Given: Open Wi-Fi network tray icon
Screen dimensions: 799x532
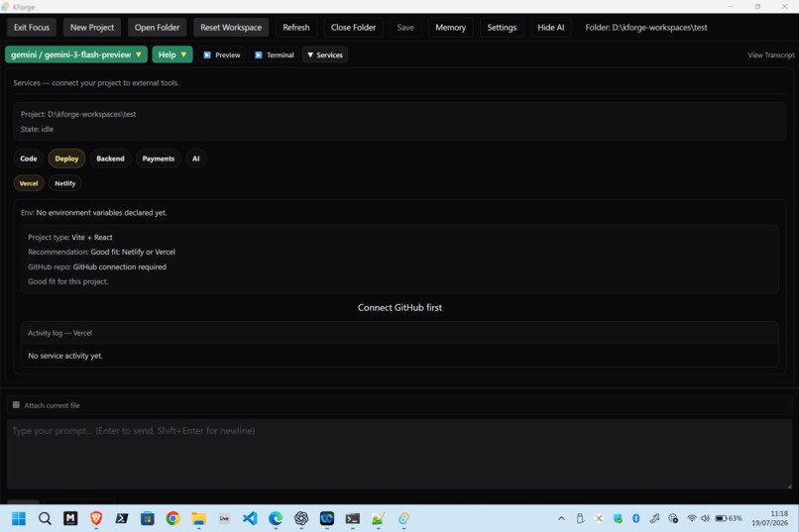Looking at the screenshot, I should click(x=692, y=518).
